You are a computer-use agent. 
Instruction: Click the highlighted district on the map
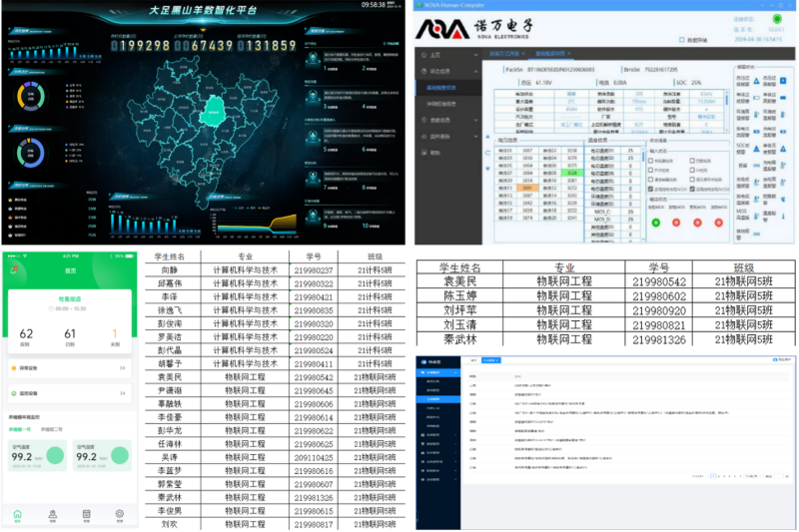213,112
